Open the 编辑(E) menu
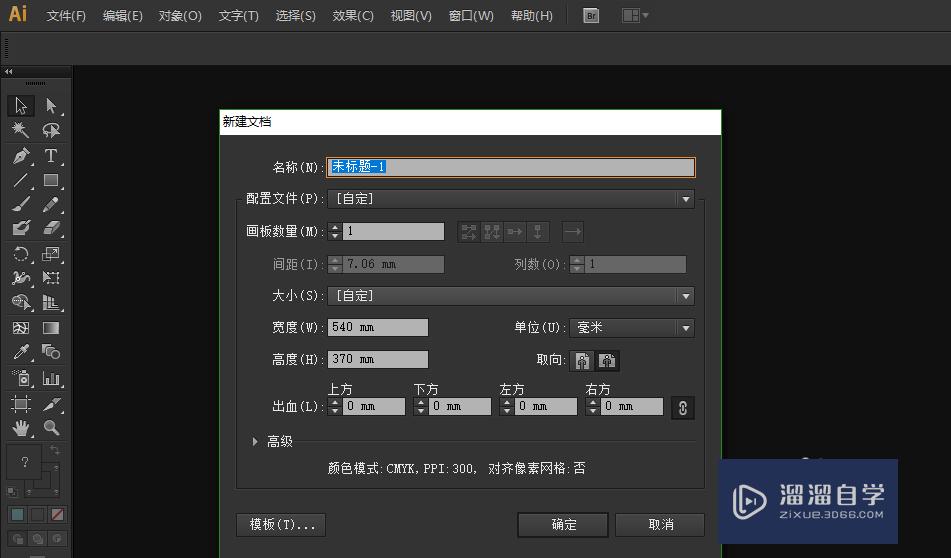This screenshot has width=951, height=558. tap(123, 16)
